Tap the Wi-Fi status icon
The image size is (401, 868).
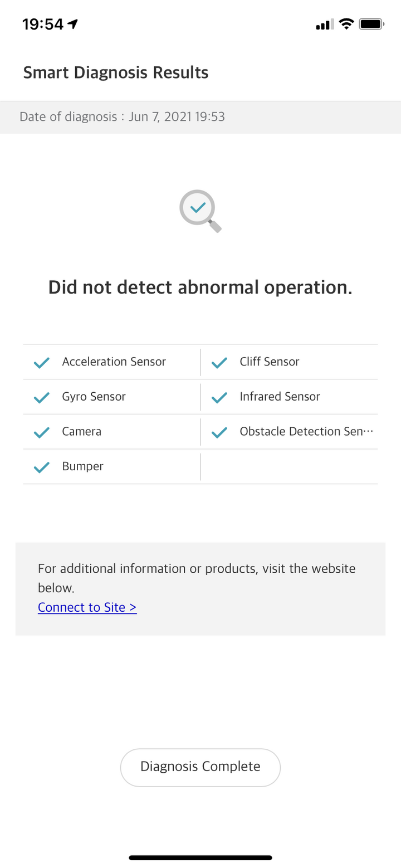pos(346,24)
